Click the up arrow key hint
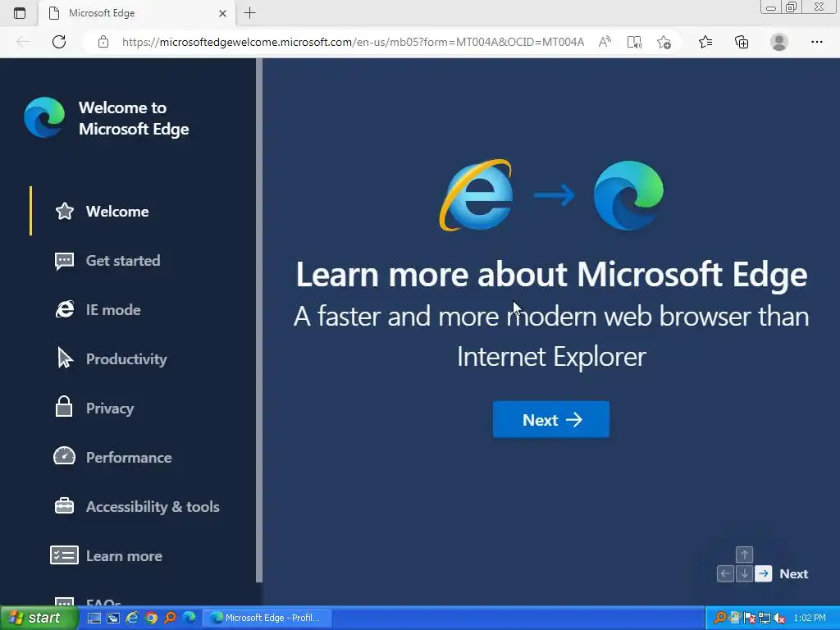840x630 pixels. [744, 555]
